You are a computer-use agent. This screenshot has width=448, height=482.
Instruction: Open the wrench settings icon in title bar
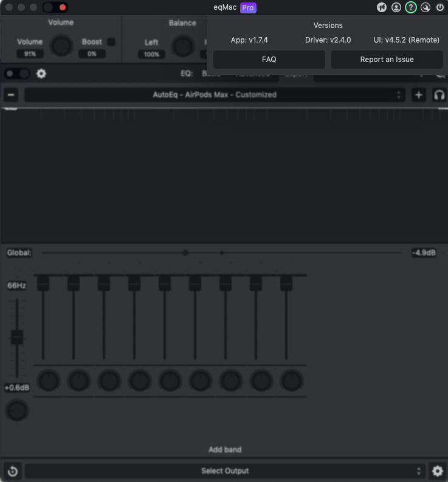(x=426, y=7)
